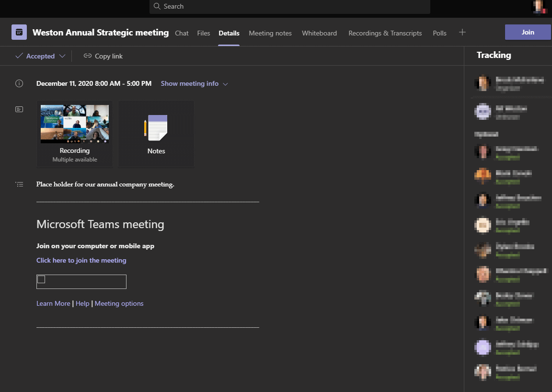Click the Tracking panel heading
Image resolution: width=552 pixels, height=392 pixels.
(494, 55)
